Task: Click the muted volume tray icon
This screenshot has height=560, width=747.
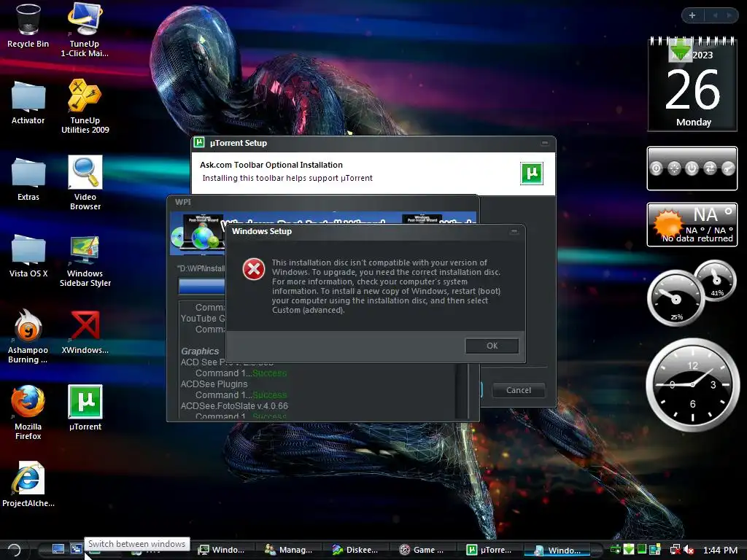Action: (x=689, y=550)
